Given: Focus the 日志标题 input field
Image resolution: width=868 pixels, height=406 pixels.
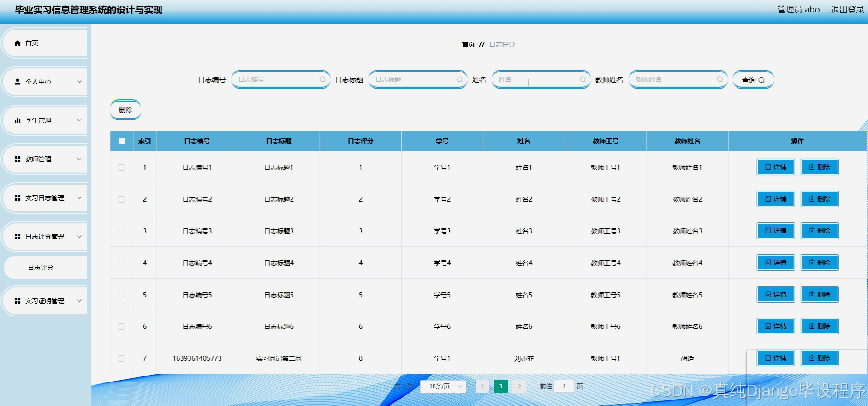Looking at the screenshot, I should (x=417, y=79).
